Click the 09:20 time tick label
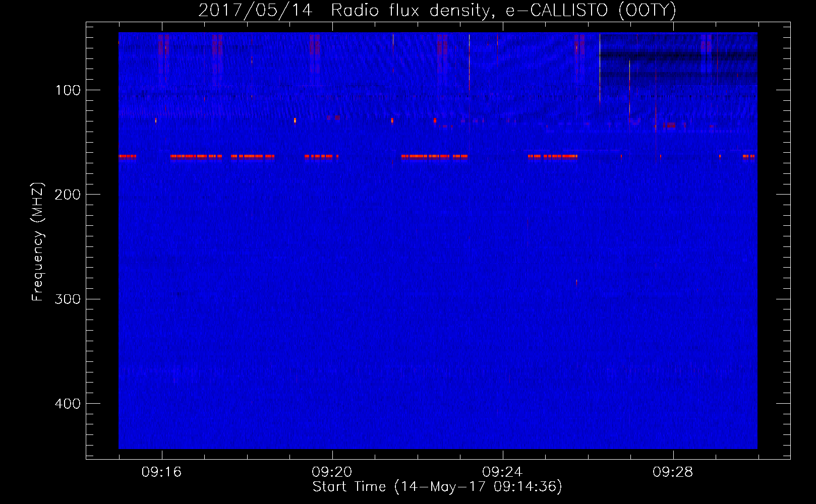 [332, 472]
